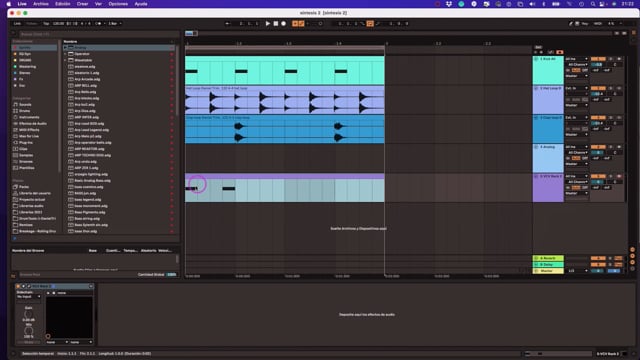Select the Operator instrument folder
The height and width of the screenshot is (360, 640).
click(x=82, y=54)
